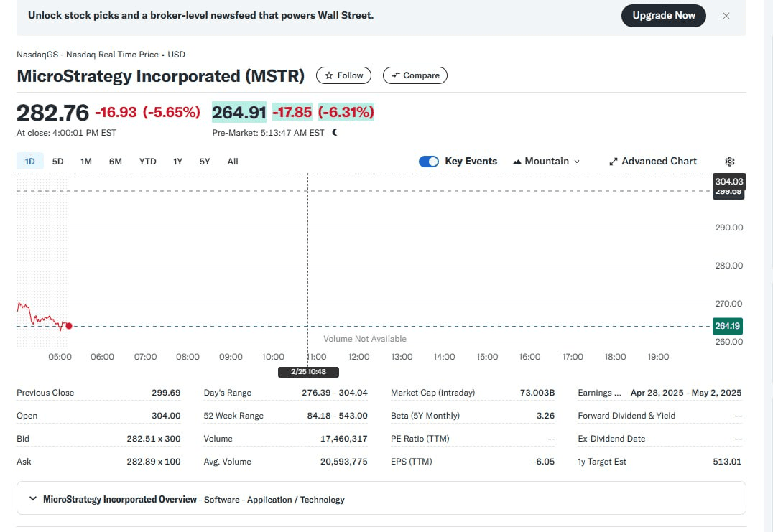Click the red current-price dot on the chart

pos(69,326)
